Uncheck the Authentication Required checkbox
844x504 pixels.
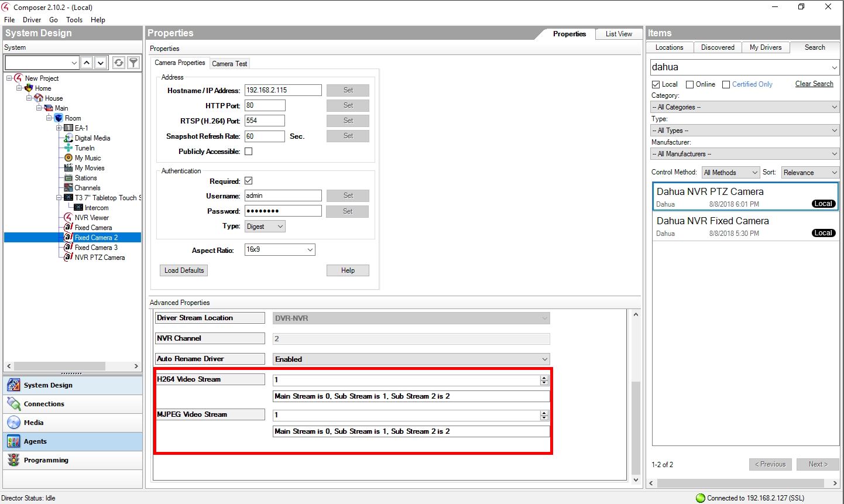pos(248,181)
